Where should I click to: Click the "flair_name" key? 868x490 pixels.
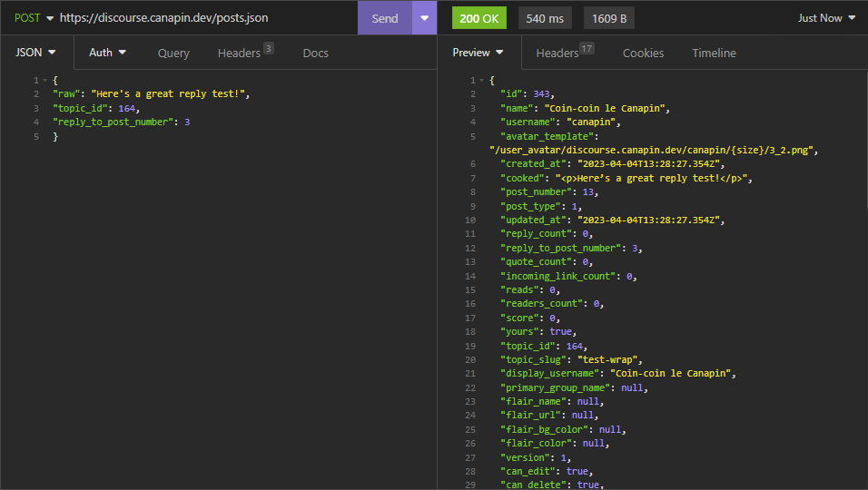(x=533, y=401)
